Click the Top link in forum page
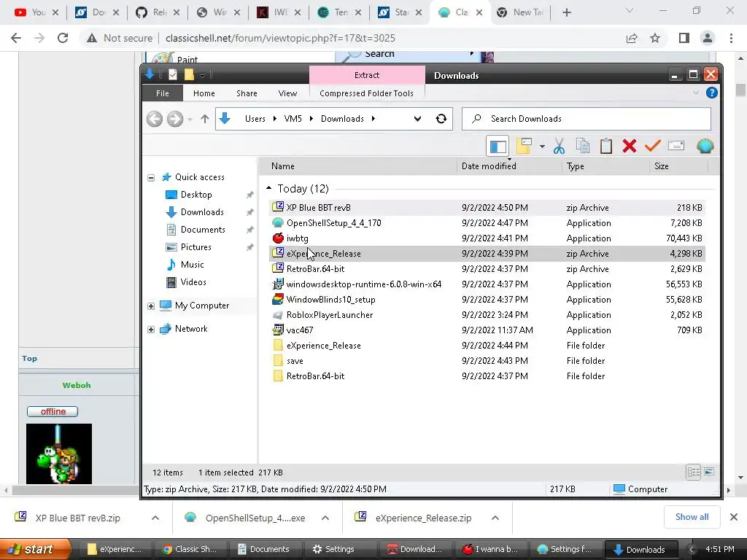Viewport: 747px width, 560px height. 29,359
